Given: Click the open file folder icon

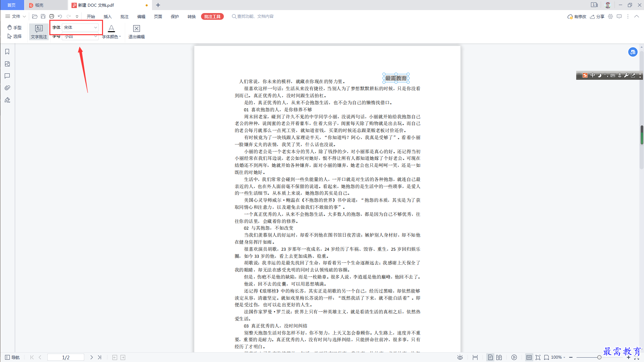Looking at the screenshot, I should click(35, 16).
